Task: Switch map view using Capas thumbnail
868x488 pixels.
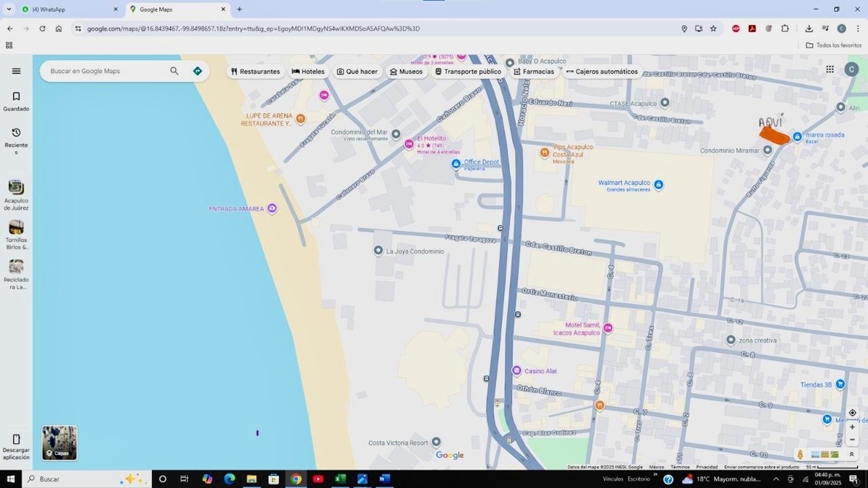Action: tap(59, 442)
